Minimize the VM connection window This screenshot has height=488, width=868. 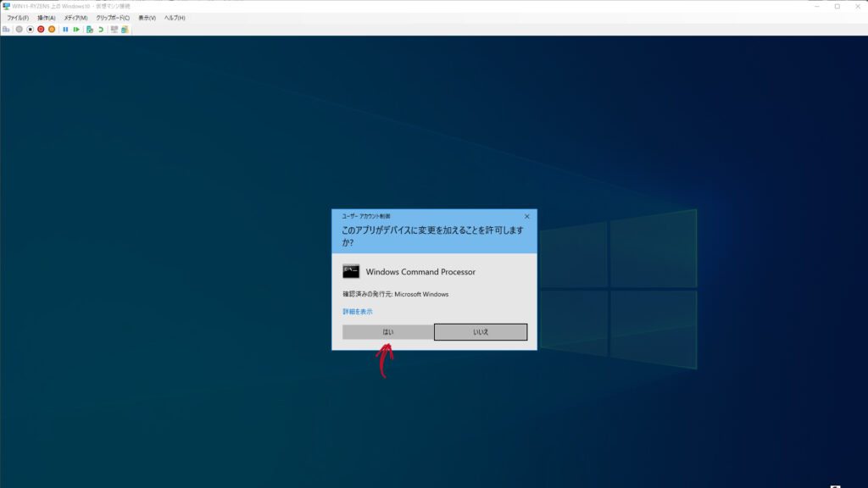pyautogui.click(x=817, y=6)
